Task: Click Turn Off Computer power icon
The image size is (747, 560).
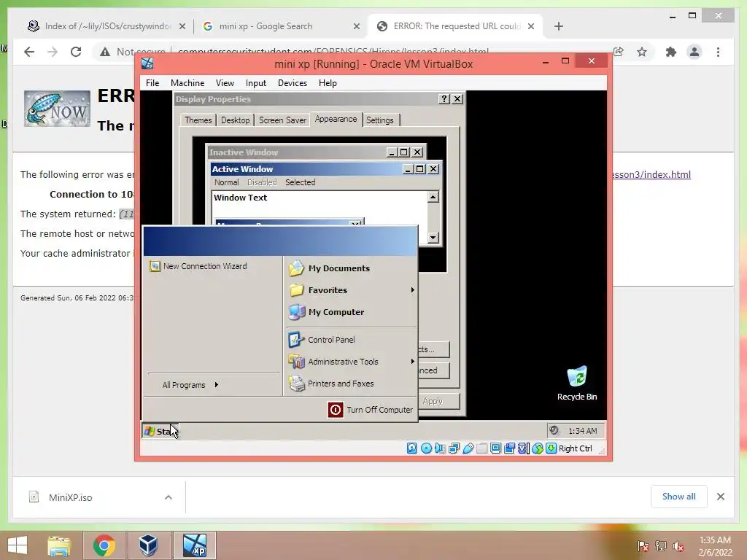Action: tap(336, 410)
